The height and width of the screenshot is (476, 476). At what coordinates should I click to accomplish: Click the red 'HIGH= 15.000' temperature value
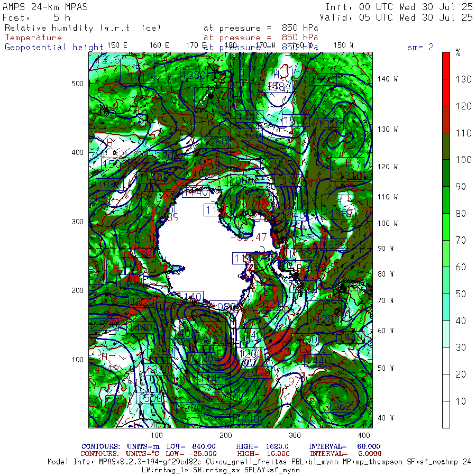click(x=263, y=454)
